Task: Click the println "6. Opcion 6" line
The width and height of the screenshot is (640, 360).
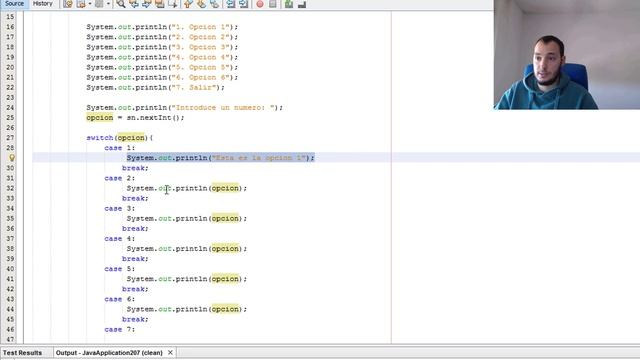Action: [x=162, y=78]
